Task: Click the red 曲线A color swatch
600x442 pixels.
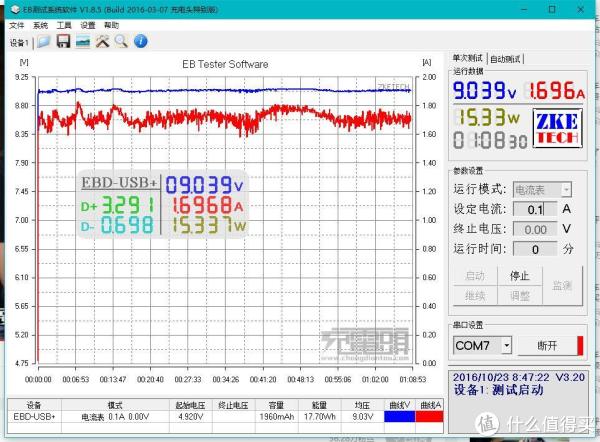Action: tap(429, 417)
